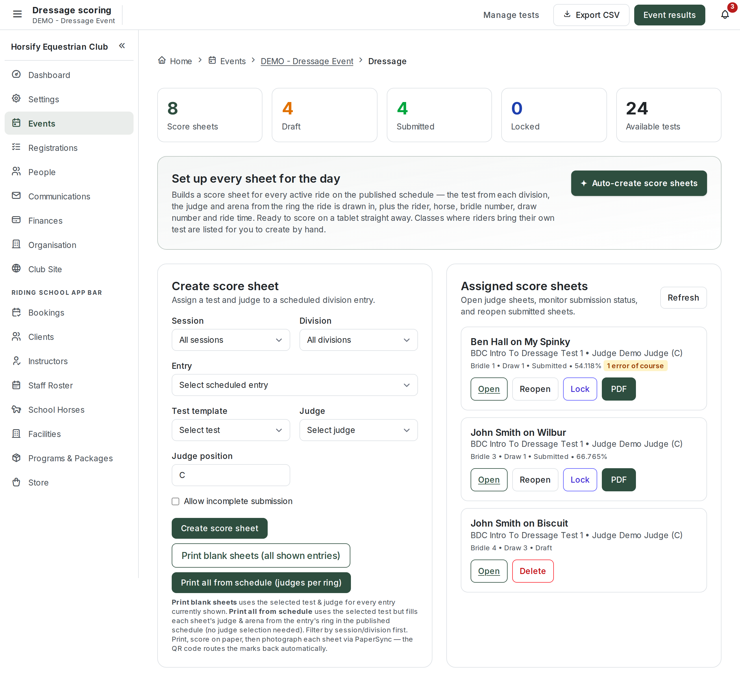
Task: Delete John Smith on Biscuit sheet
Action: [532, 571]
